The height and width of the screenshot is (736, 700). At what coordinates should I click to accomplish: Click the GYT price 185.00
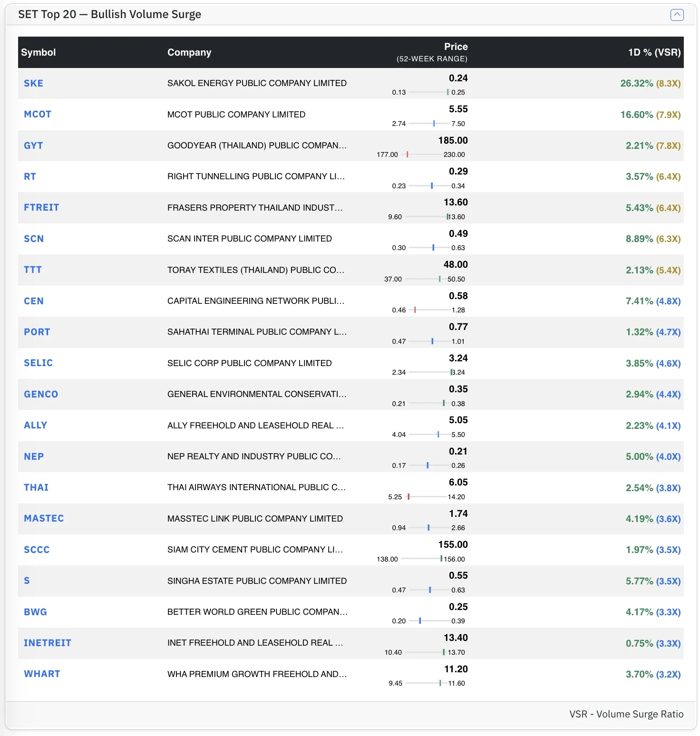(x=453, y=140)
